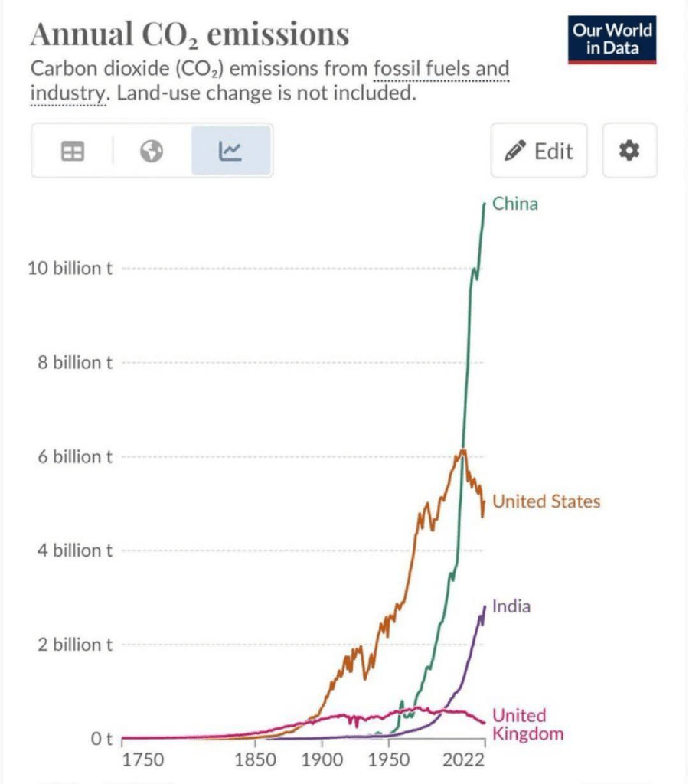Click the Annual CO₂ emissions title
The height and width of the screenshot is (784, 689).
point(189,34)
